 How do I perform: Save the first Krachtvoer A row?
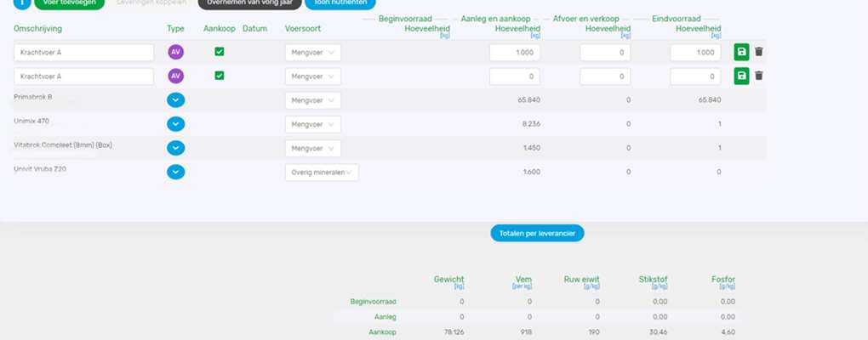click(x=742, y=52)
